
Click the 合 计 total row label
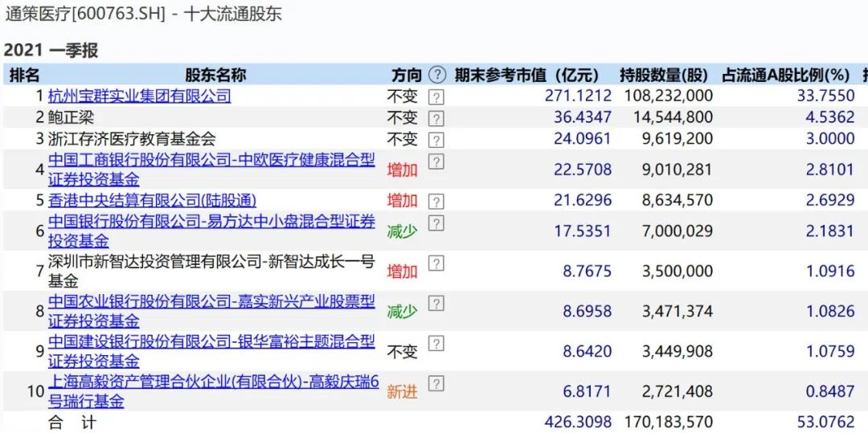point(72,423)
